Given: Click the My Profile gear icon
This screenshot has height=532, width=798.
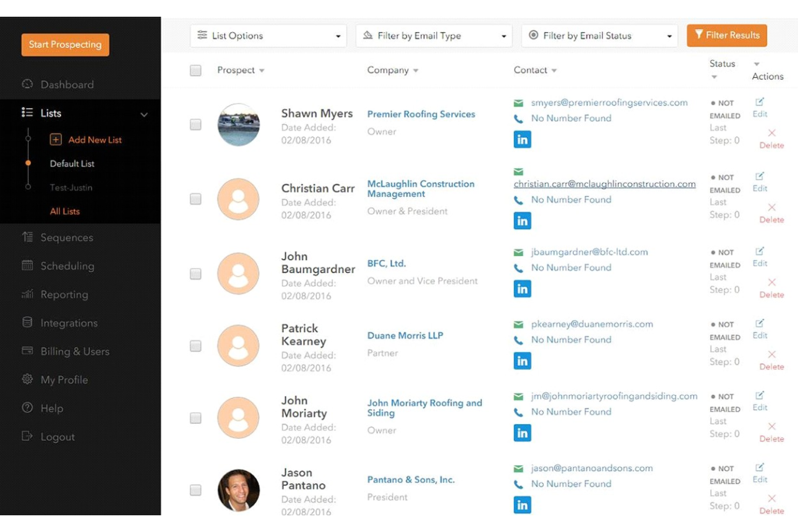Looking at the screenshot, I should point(27,379).
